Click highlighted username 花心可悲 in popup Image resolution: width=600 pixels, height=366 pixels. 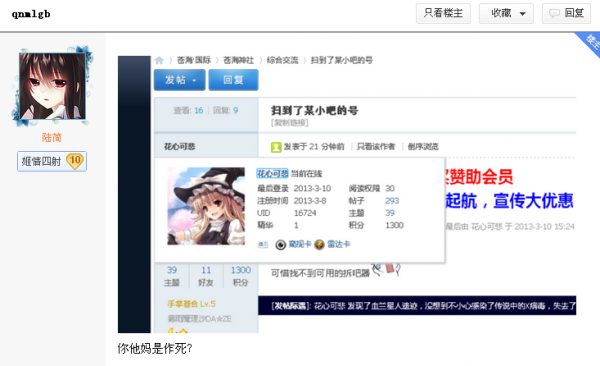(x=272, y=173)
